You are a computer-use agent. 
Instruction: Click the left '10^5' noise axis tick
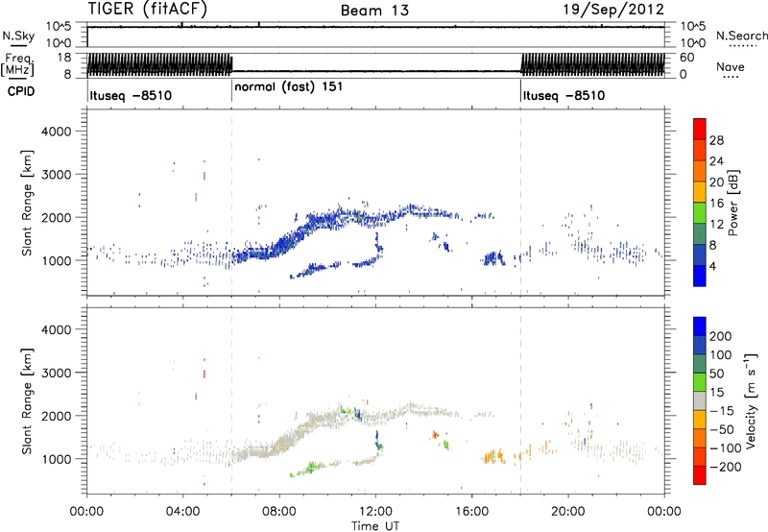tap(59, 27)
